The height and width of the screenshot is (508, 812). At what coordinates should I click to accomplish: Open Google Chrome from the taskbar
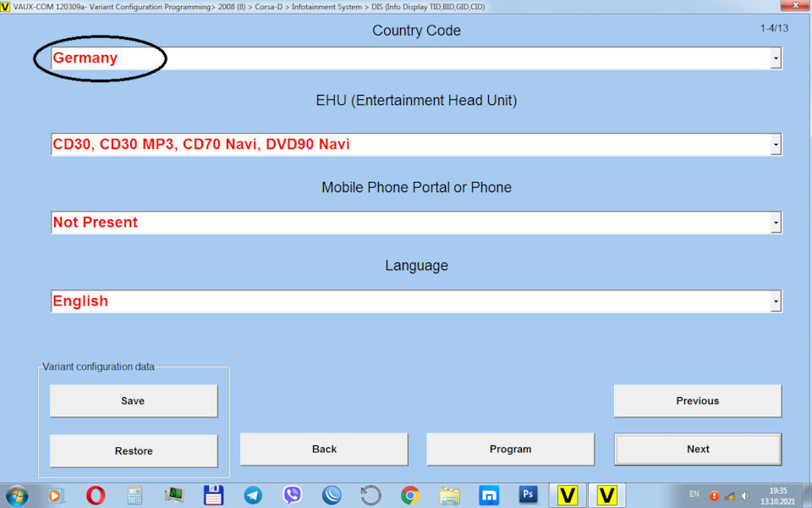[x=410, y=495]
